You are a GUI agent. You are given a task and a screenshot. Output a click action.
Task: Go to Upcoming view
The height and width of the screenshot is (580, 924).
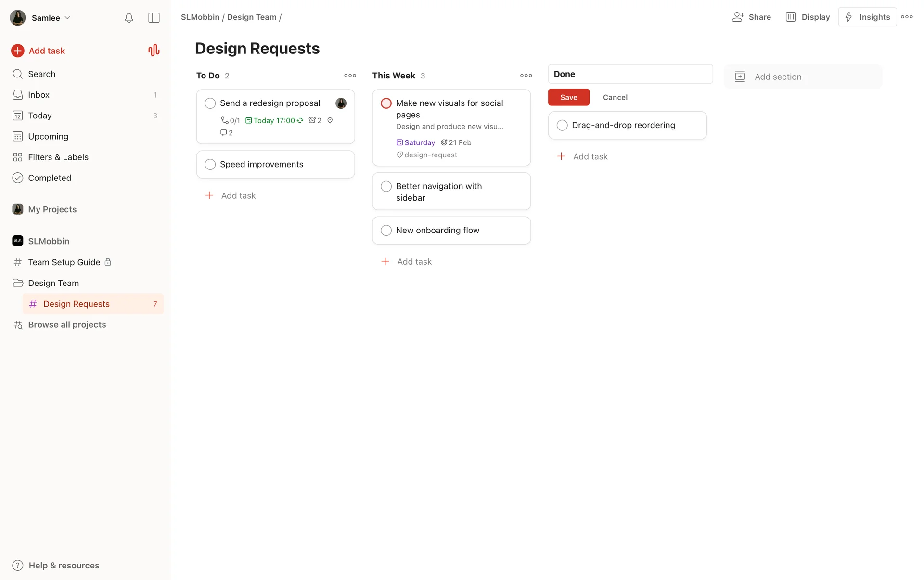48,136
